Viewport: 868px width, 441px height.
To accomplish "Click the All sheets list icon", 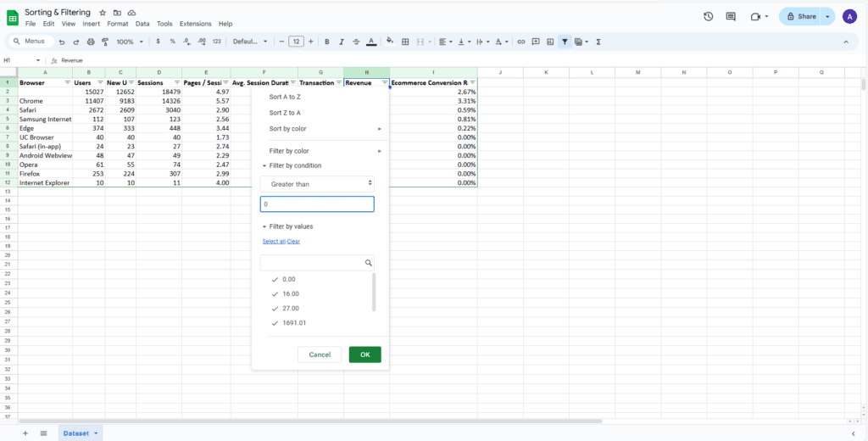I will [43, 433].
